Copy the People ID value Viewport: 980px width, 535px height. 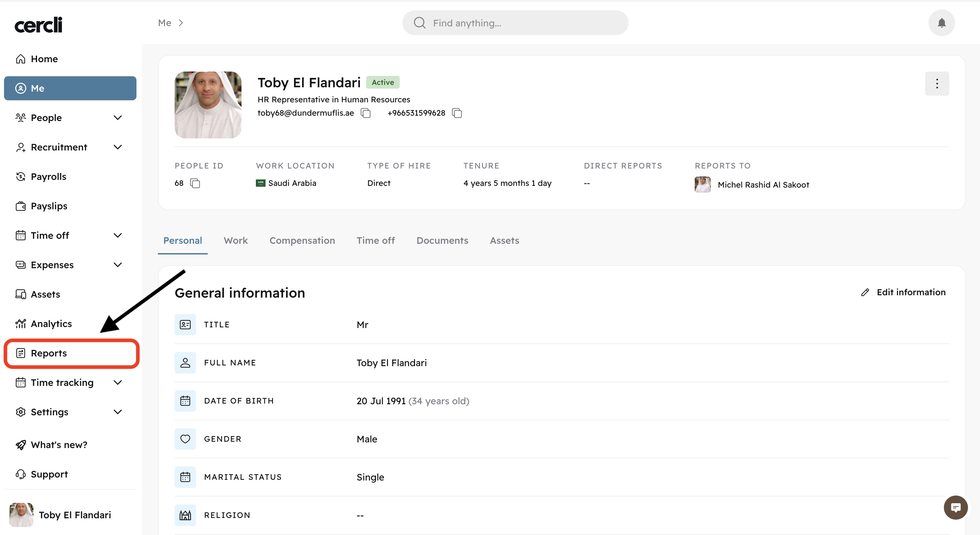(195, 183)
